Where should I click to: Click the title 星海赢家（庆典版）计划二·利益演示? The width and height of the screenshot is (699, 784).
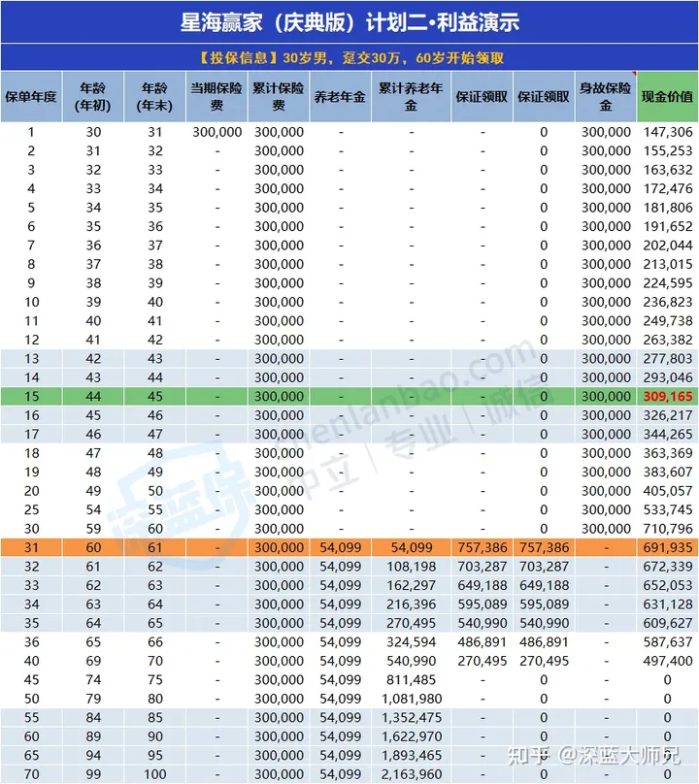(x=349, y=21)
